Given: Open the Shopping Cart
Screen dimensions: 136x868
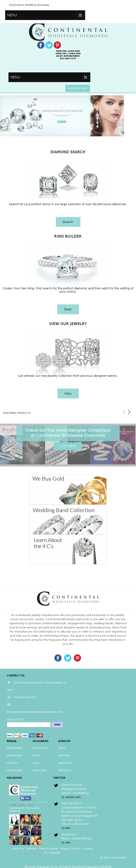Looking at the screenshot, I should 78,88.
